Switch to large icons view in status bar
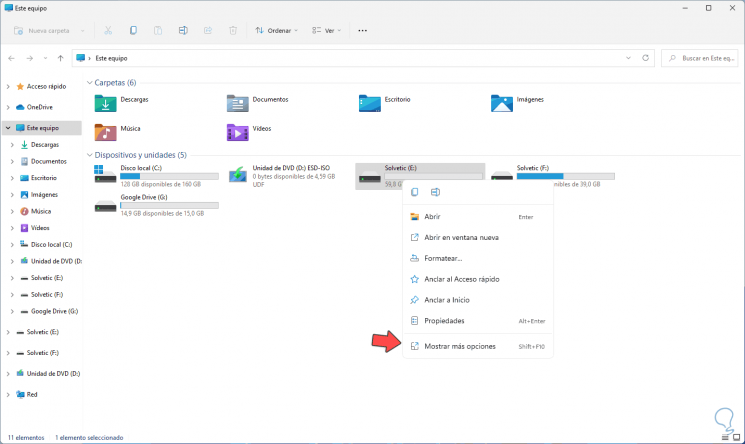This screenshot has width=745, height=444. [x=736, y=437]
